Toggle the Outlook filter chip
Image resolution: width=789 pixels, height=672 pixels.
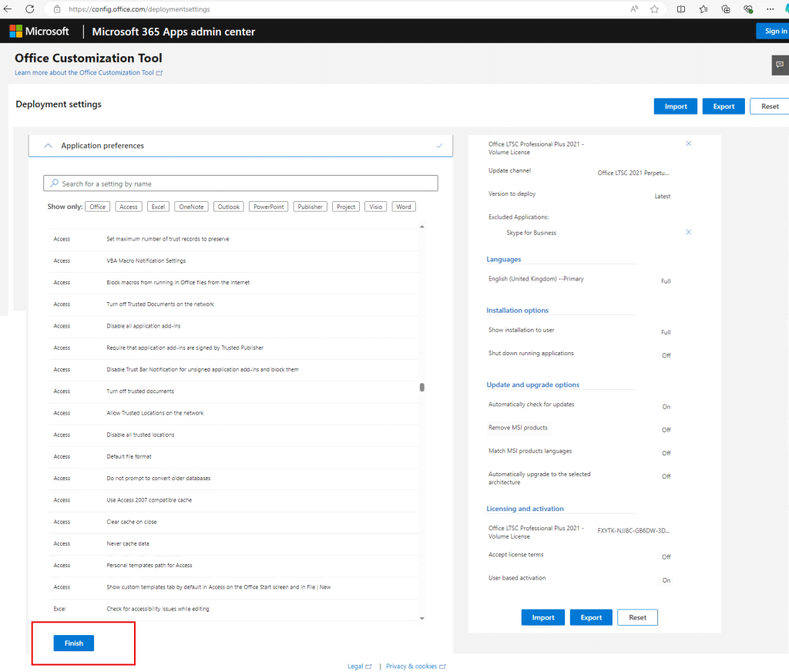pyautogui.click(x=228, y=207)
